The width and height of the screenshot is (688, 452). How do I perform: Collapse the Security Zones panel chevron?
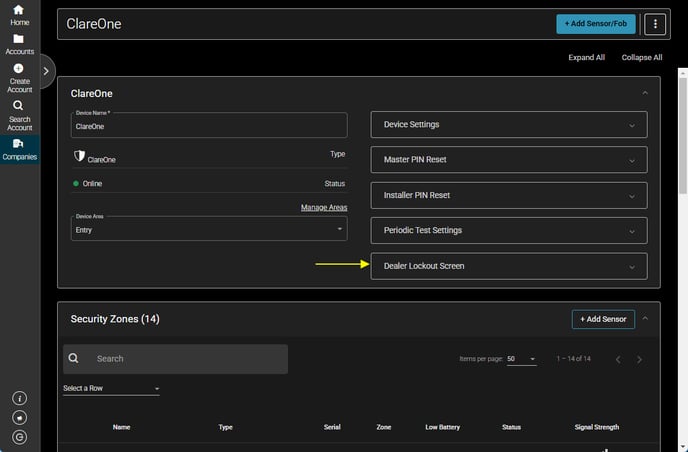pos(645,319)
